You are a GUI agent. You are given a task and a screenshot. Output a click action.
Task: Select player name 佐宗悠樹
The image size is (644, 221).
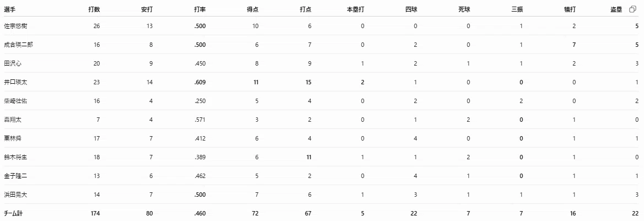coord(15,26)
